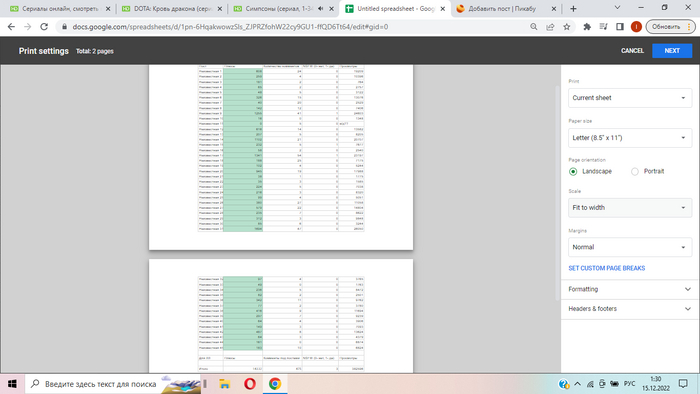Bookmark this page with the star icon
The height and width of the screenshot is (394, 700).
(x=567, y=27)
